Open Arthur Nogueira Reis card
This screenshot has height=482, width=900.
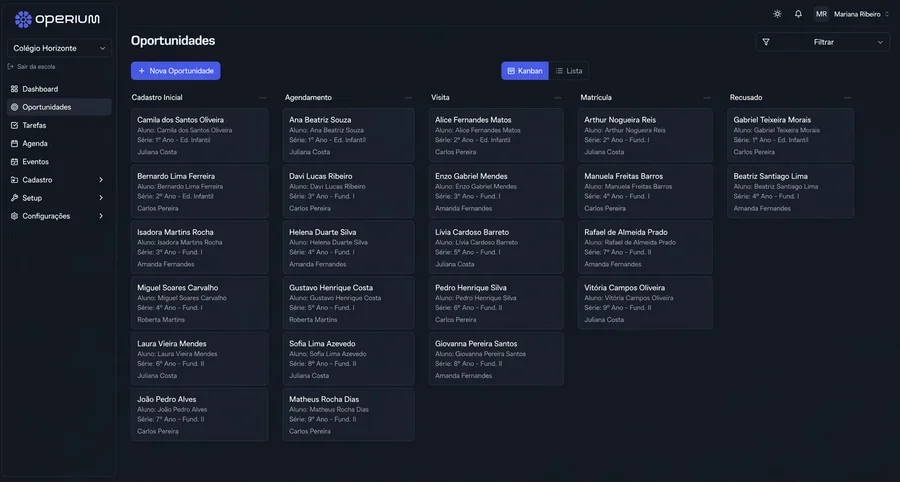click(x=645, y=135)
